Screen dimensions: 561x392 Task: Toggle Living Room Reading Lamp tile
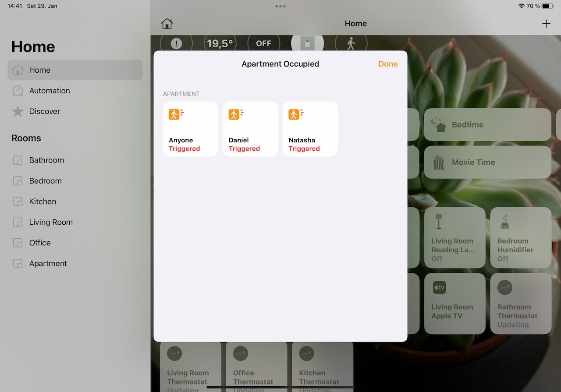point(455,238)
